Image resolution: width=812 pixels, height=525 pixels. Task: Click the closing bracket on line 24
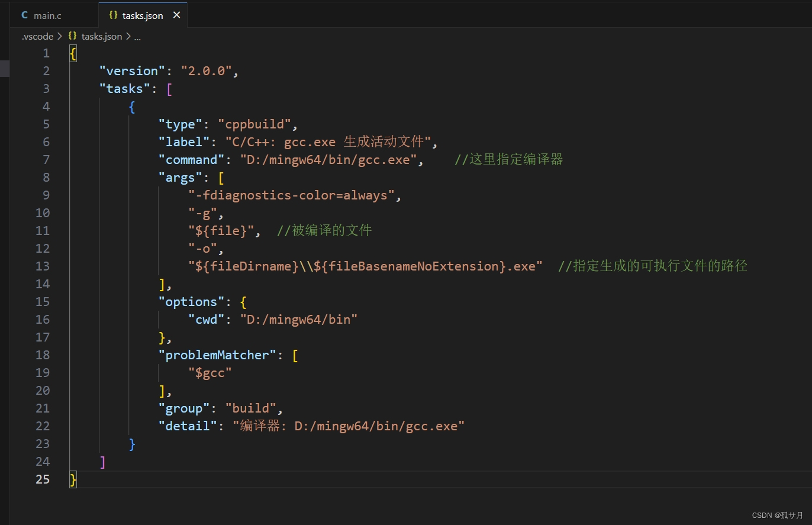click(103, 462)
